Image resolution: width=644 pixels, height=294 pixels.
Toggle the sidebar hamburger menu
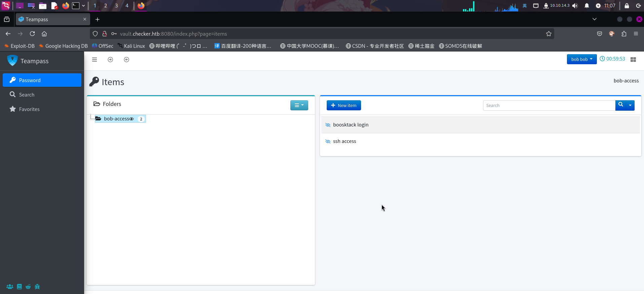[95, 60]
